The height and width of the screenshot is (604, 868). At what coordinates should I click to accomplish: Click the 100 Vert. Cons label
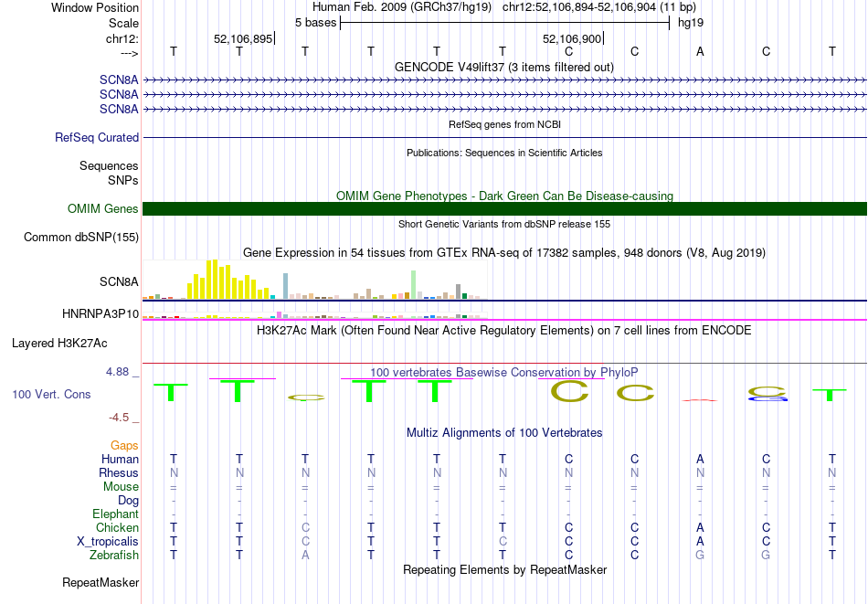(x=51, y=394)
